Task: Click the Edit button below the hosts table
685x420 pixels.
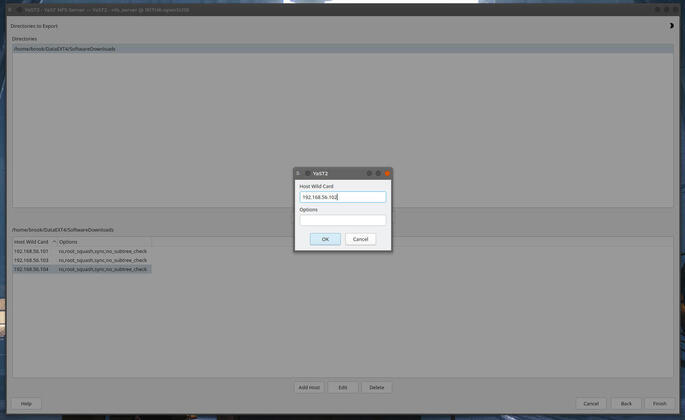Action: tap(342, 387)
